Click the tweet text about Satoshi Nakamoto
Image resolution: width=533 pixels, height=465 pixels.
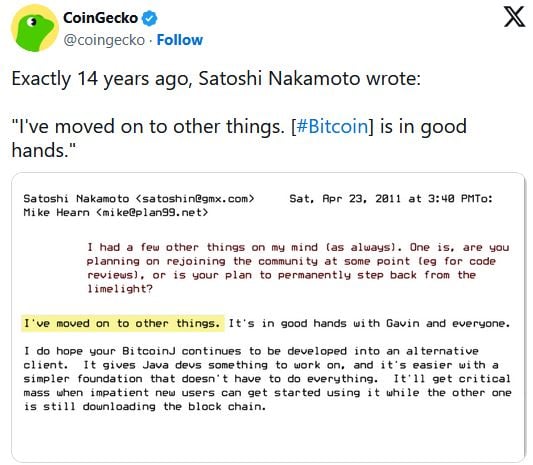tap(239, 114)
